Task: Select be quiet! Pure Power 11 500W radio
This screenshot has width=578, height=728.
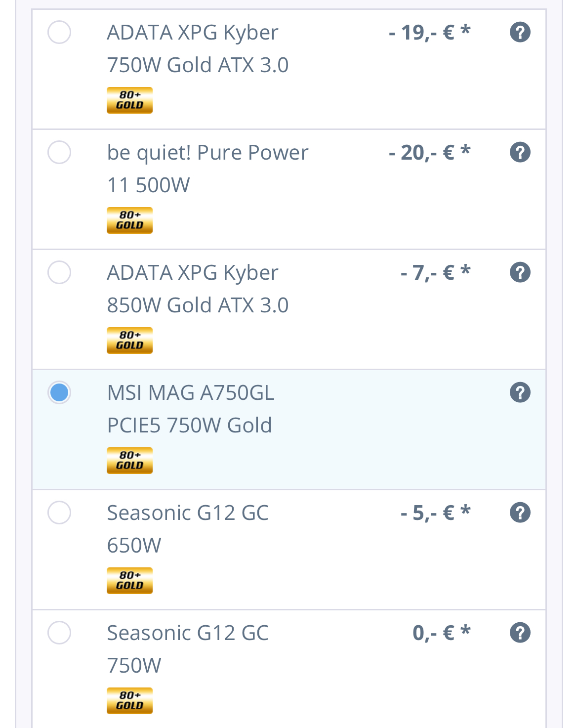Action: tap(59, 152)
